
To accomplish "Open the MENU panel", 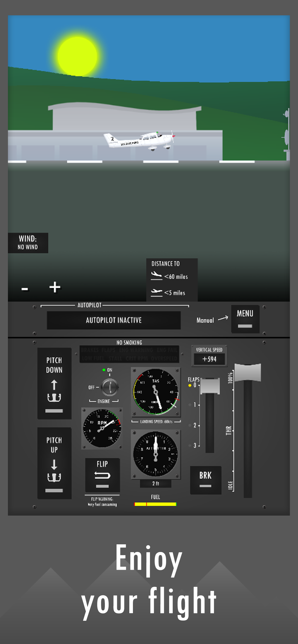I will 245,319.
